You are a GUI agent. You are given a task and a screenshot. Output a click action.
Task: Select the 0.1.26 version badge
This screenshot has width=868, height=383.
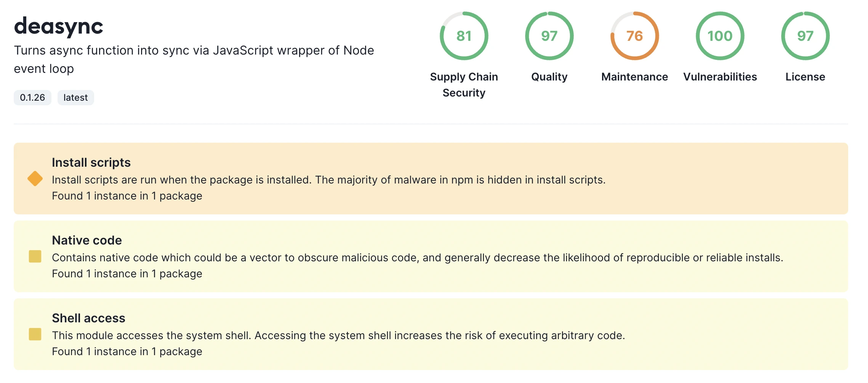[x=32, y=98]
